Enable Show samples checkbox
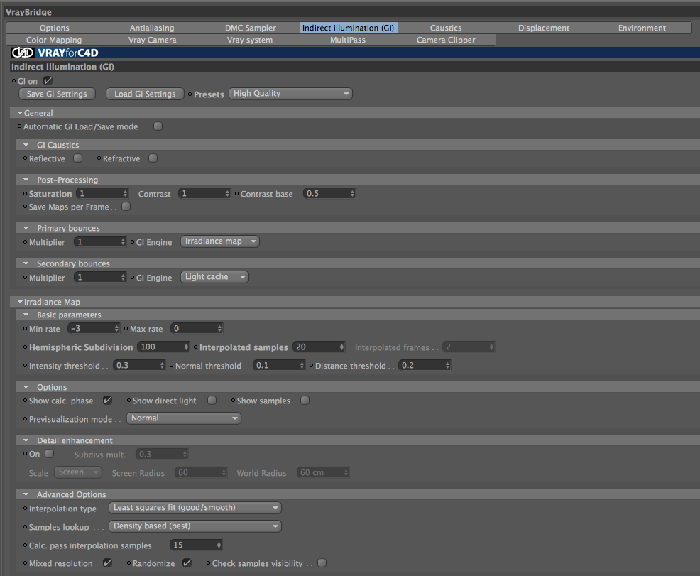The width and height of the screenshot is (700, 576). point(305,400)
